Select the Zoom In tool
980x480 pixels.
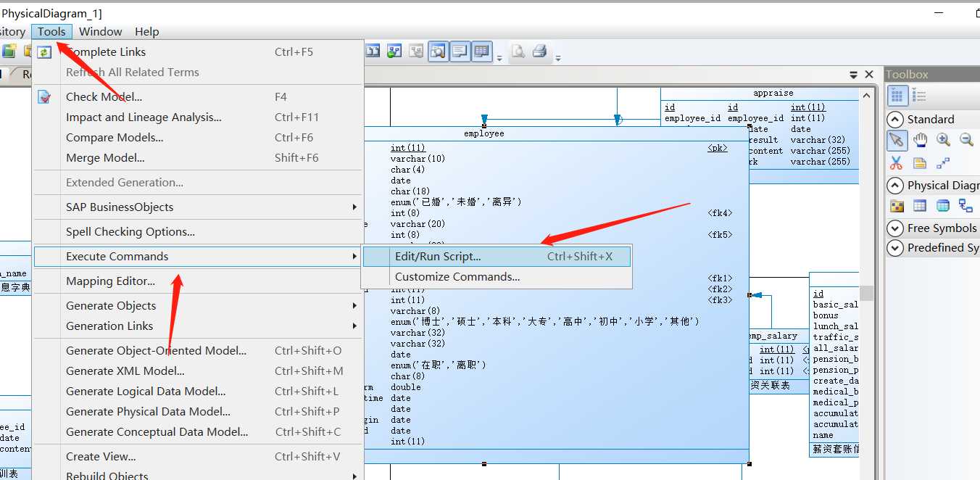tap(943, 140)
